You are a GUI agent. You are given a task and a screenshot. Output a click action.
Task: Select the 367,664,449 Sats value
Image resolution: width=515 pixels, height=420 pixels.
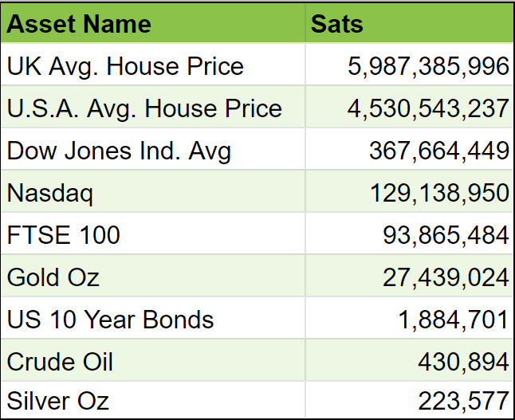(x=438, y=151)
